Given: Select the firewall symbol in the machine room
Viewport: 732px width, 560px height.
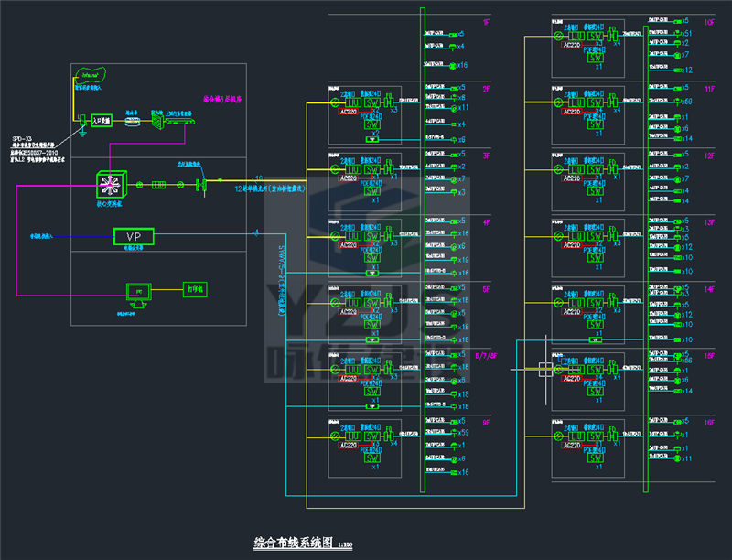Looking at the screenshot, I should (157, 122).
